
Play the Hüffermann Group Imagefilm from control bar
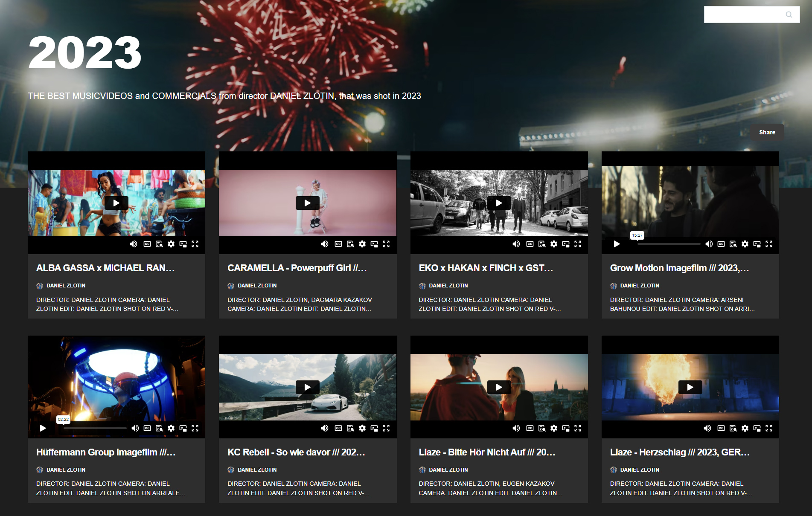[43, 428]
